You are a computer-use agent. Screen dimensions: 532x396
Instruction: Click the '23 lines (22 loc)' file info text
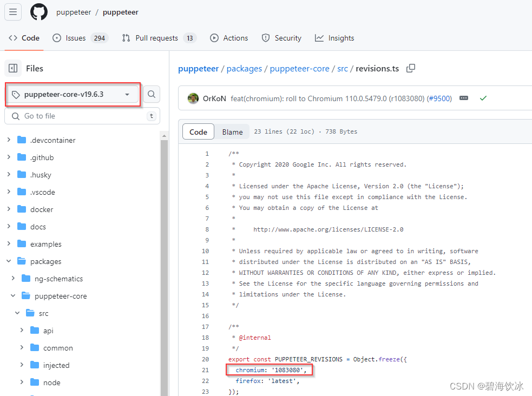tap(284, 131)
